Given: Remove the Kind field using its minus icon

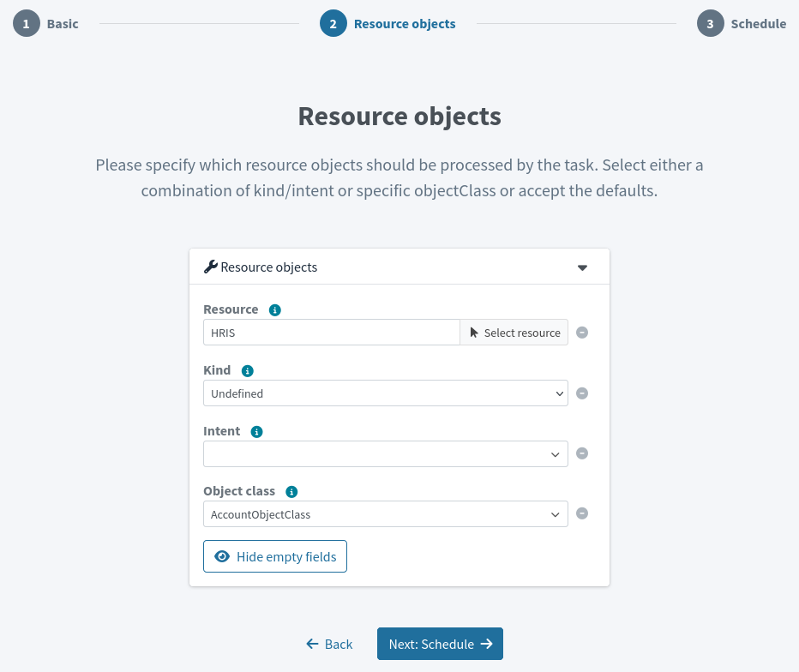Looking at the screenshot, I should [582, 393].
